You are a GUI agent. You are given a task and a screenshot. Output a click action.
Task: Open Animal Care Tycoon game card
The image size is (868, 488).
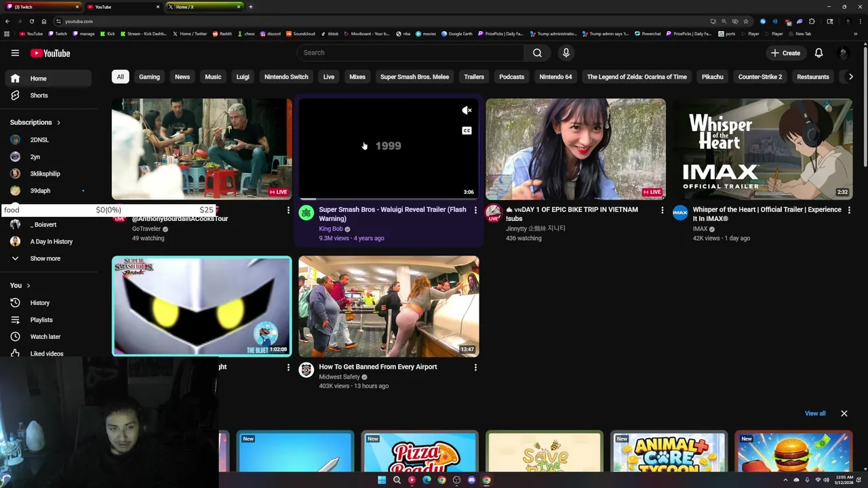click(669, 451)
